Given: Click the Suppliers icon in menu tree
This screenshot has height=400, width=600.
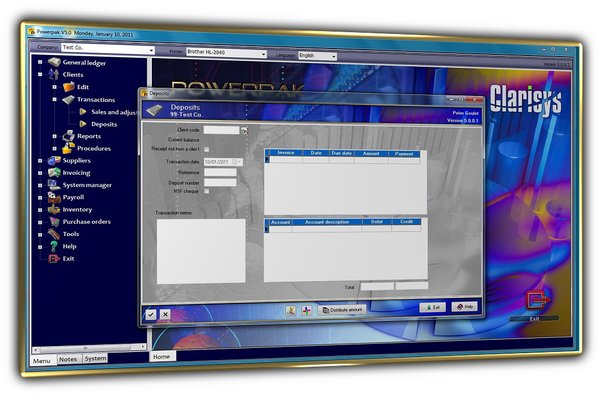Looking at the screenshot, I should pyautogui.click(x=54, y=160).
